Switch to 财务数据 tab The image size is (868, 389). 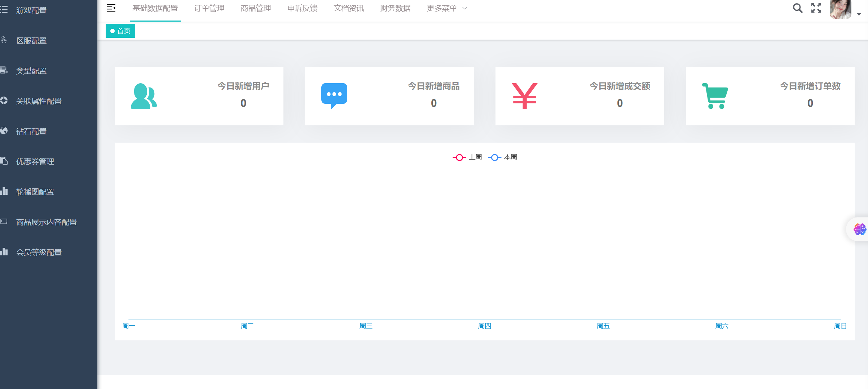pyautogui.click(x=395, y=8)
